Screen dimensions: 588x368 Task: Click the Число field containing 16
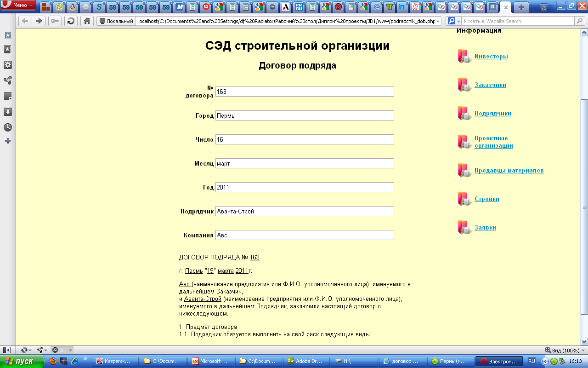click(x=305, y=139)
